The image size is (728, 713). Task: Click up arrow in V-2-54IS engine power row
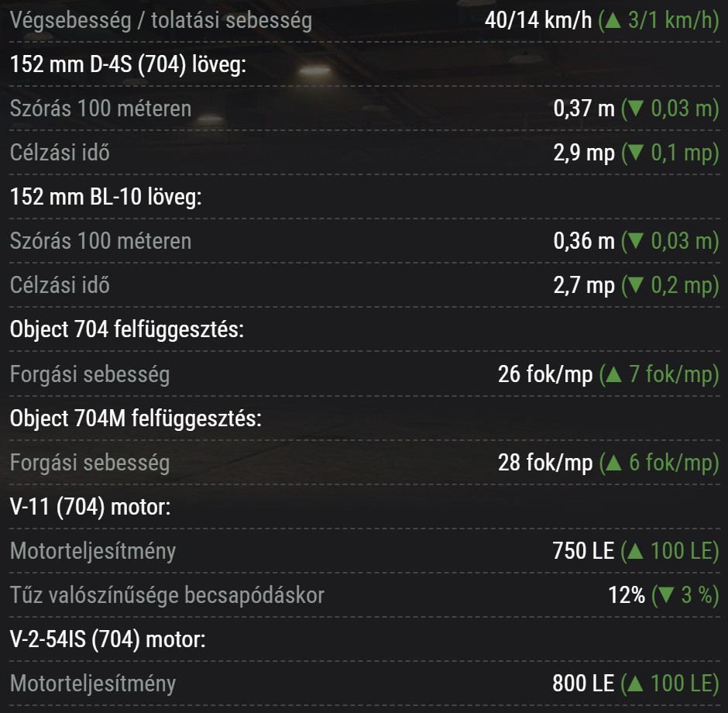636,684
